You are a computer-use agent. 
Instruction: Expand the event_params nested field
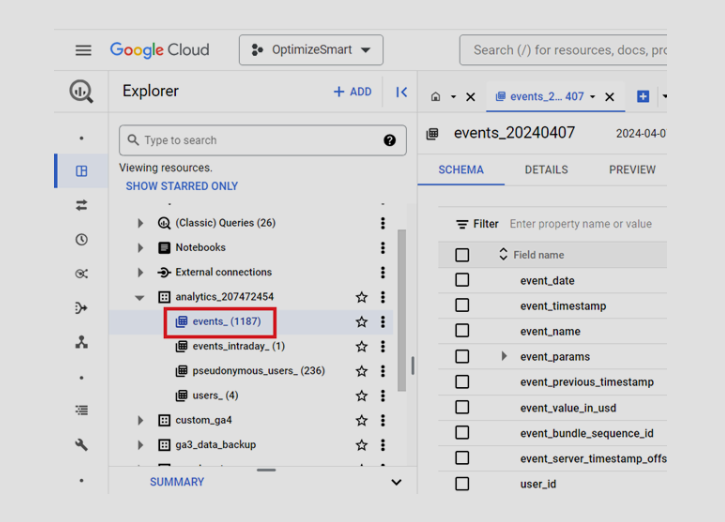(x=504, y=356)
